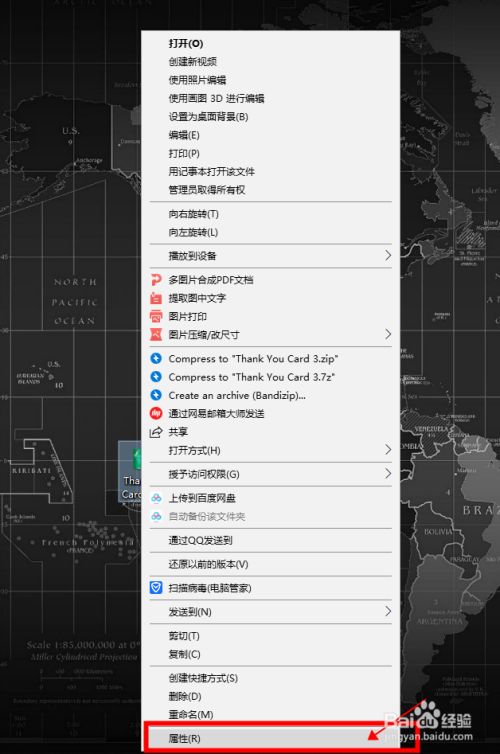This screenshot has width=500, height=754.
Task: Select 使用画图 3D 进行编辑
Action: tap(271, 98)
